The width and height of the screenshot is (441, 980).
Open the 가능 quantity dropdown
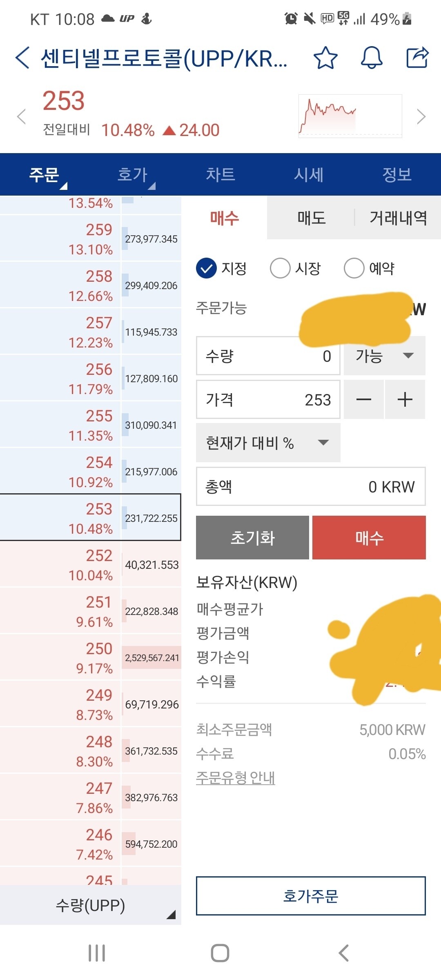pos(383,356)
